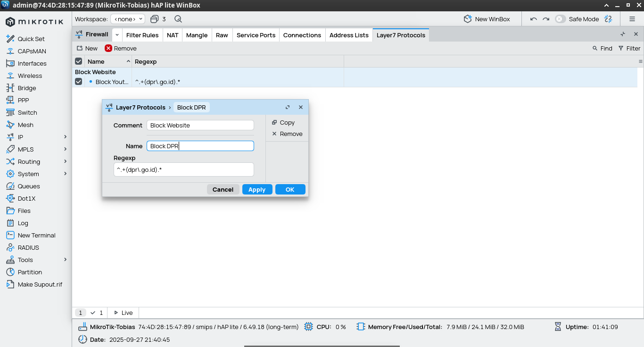
Task: Switch to the Filter Rules tab
Action: [142, 35]
